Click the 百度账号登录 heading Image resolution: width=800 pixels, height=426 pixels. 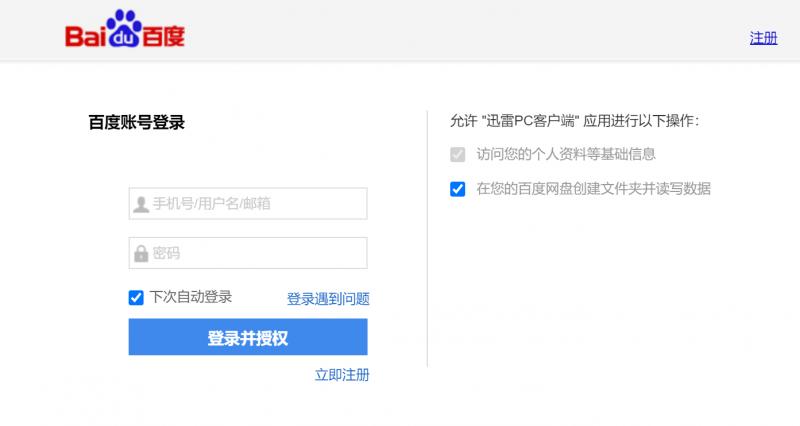tap(137, 123)
